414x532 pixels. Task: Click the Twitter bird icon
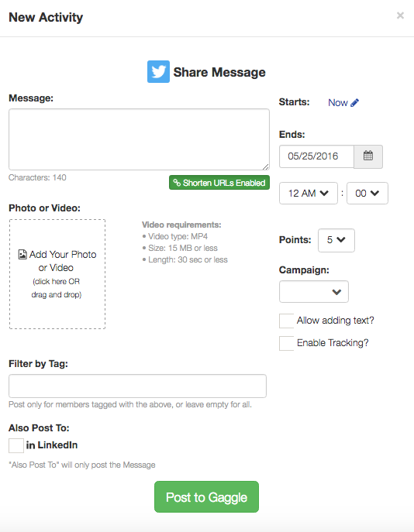(158, 71)
